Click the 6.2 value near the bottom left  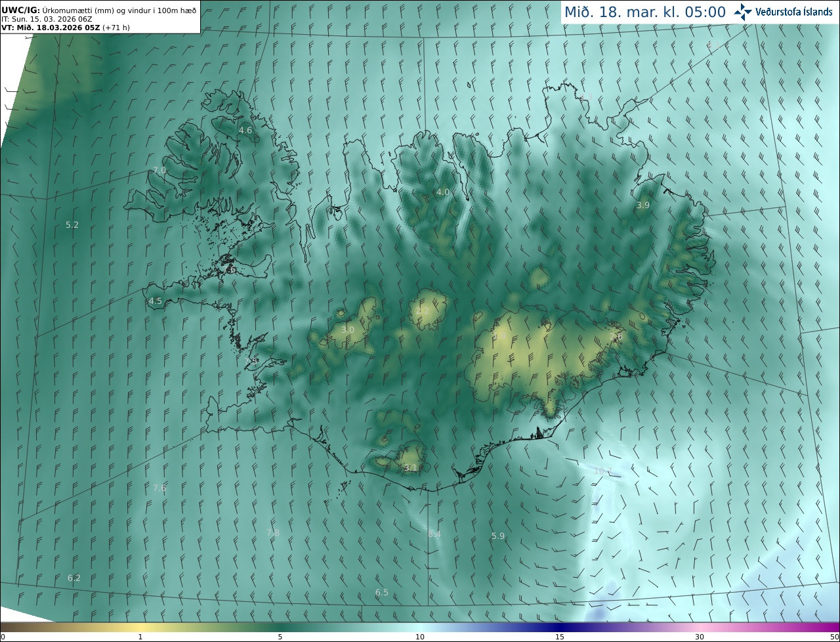[x=74, y=578]
